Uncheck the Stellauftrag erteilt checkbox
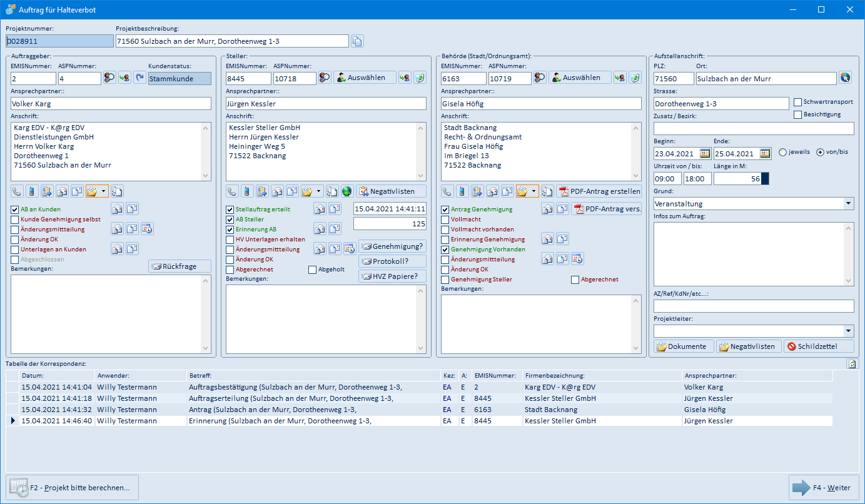Screen dimensions: 865x504 [231, 209]
